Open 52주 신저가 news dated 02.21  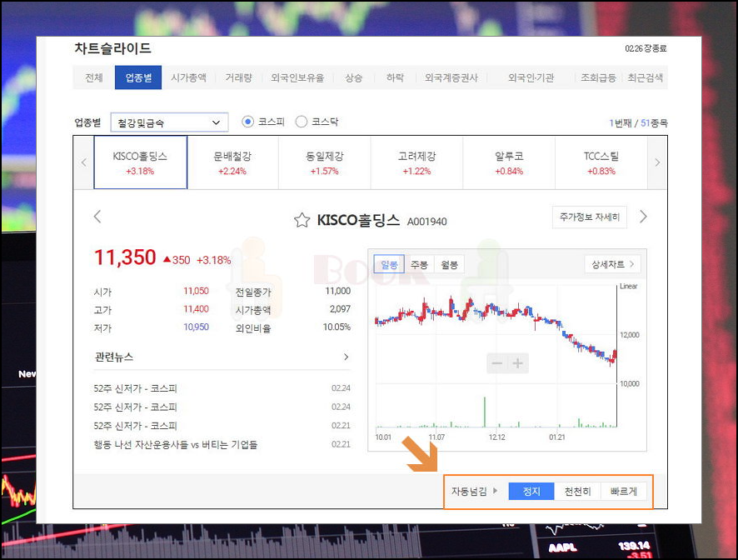coord(135,426)
